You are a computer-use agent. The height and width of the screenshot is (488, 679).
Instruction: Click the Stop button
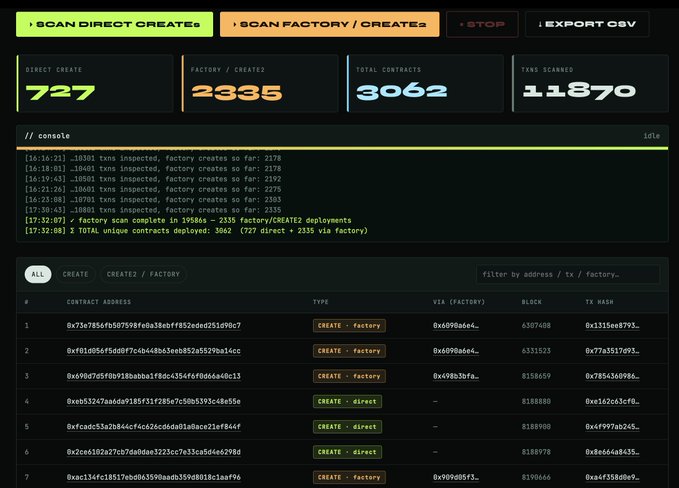coord(482,24)
